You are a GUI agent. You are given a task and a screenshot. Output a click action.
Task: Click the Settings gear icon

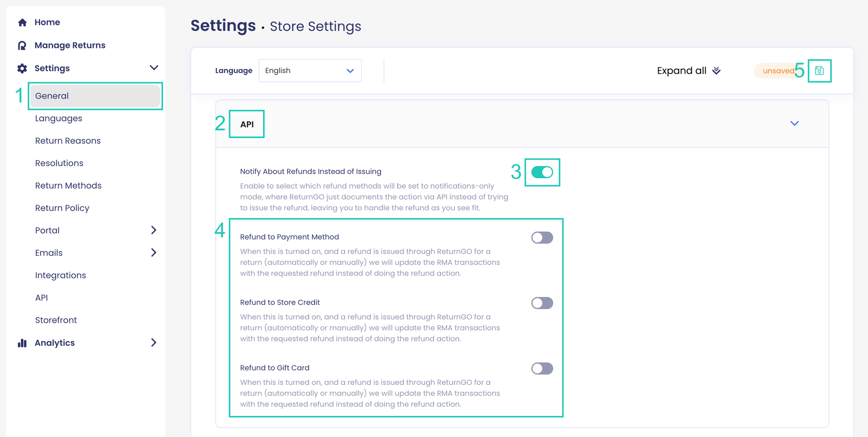(x=22, y=68)
